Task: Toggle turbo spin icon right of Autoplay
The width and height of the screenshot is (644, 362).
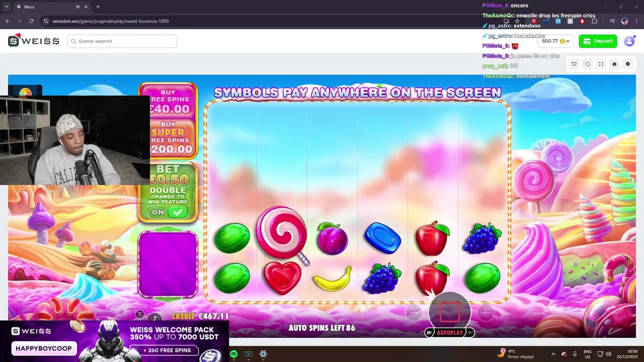Action: pyautogui.click(x=469, y=333)
